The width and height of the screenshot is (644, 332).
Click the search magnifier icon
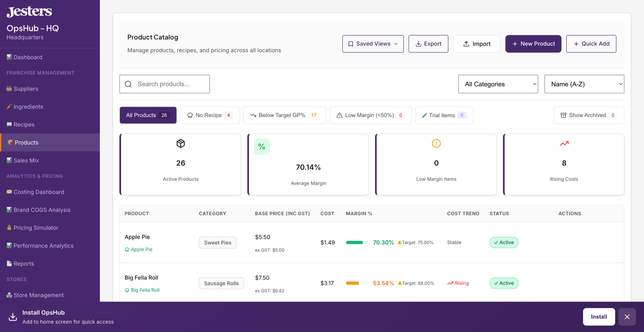click(128, 84)
